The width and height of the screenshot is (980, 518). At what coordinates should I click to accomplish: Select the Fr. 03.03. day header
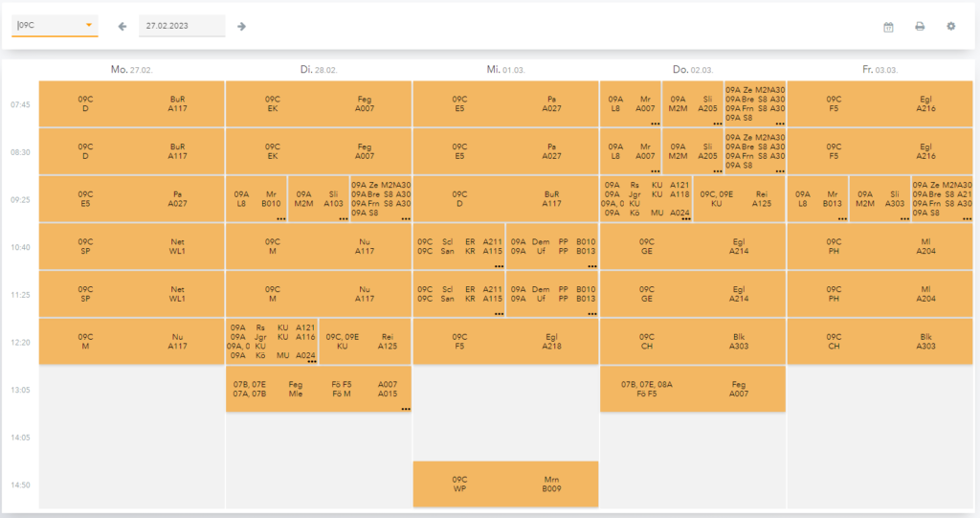click(x=880, y=70)
